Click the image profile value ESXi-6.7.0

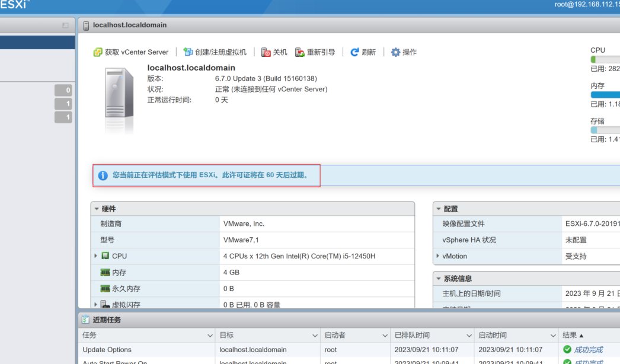pyautogui.click(x=593, y=223)
